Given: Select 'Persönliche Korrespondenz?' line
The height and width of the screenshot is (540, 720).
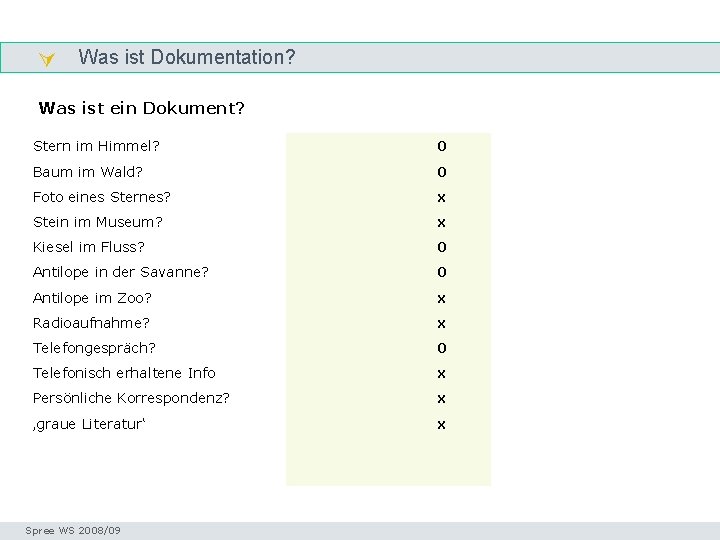Looking at the screenshot, I should [131, 398].
